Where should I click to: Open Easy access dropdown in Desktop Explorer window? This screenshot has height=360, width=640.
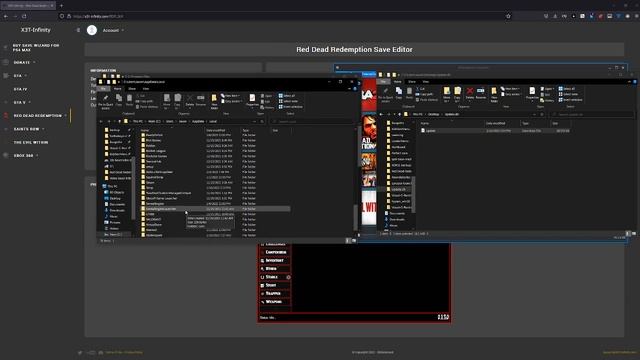(x=511, y=94)
